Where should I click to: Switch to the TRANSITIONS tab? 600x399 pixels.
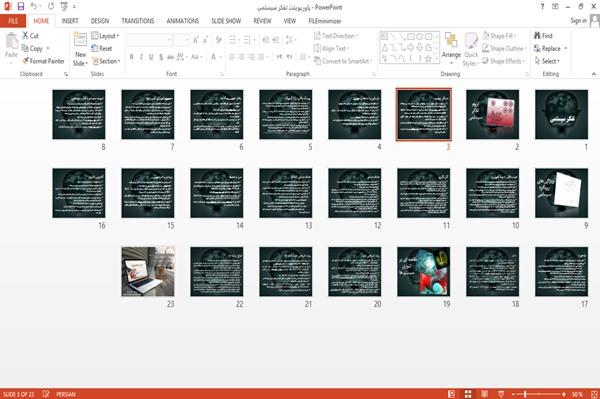tap(138, 21)
